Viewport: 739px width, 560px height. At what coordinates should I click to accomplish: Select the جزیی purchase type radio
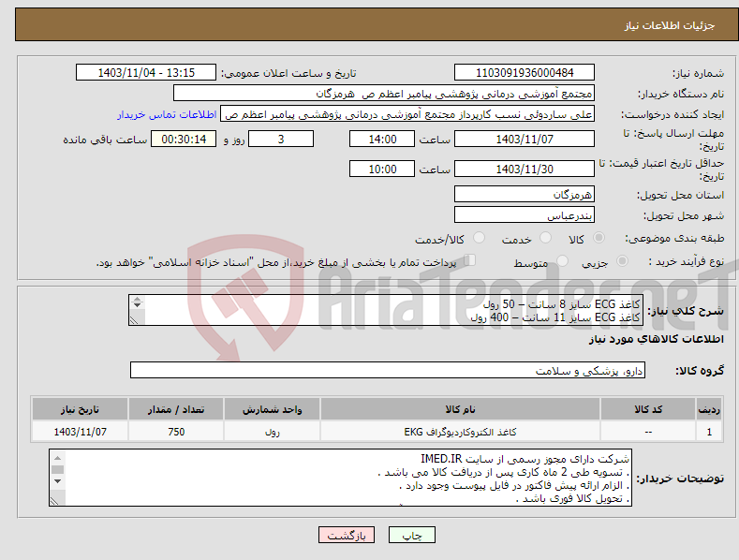pyautogui.click(x=622, y=260)
